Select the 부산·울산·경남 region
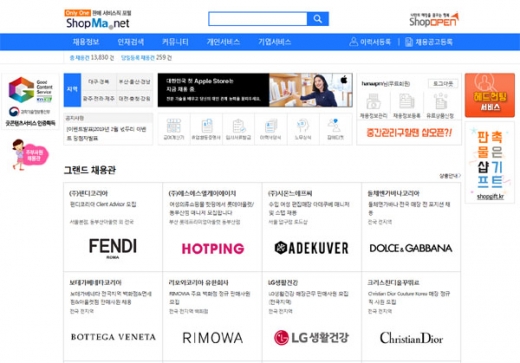 pos(135,82)
